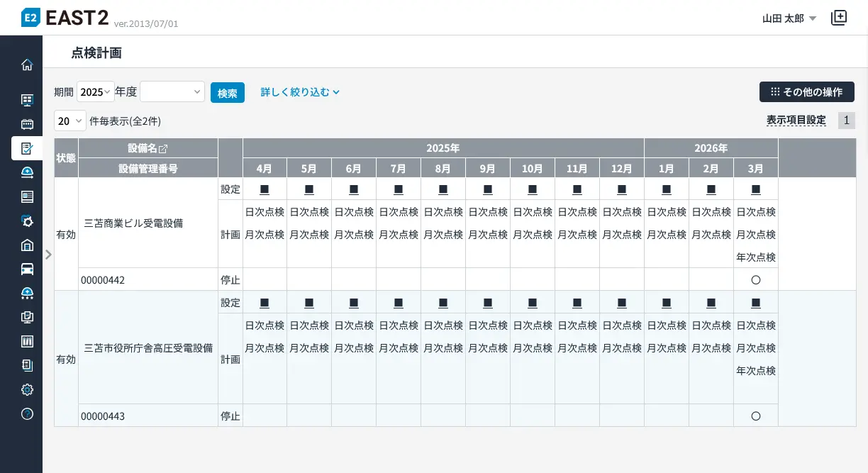
Task: Open the 期間 year dropdown showing 2025
Action: [95, 92]
